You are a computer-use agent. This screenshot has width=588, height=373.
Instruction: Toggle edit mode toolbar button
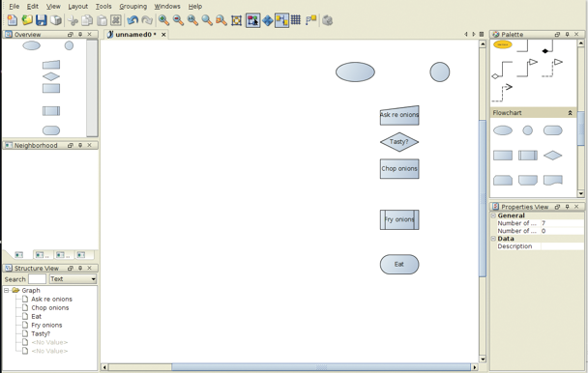pos(253,20)
